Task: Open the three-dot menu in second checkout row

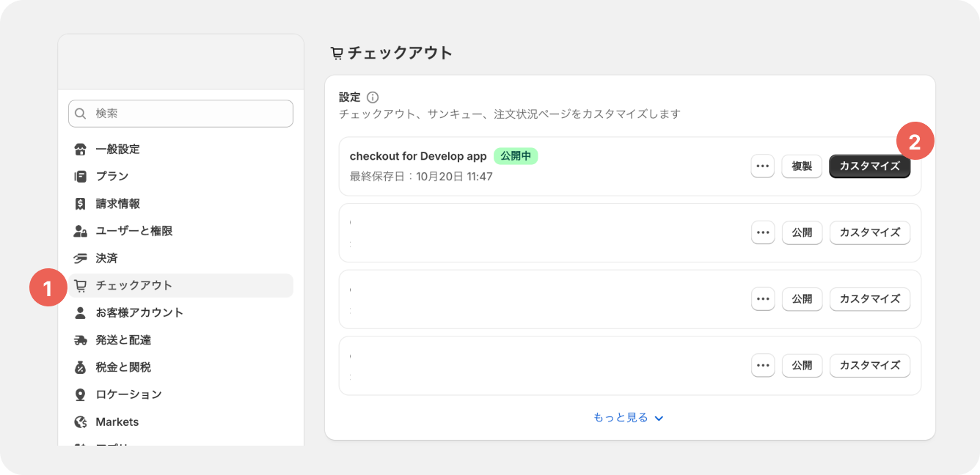Action: [763, 233]
